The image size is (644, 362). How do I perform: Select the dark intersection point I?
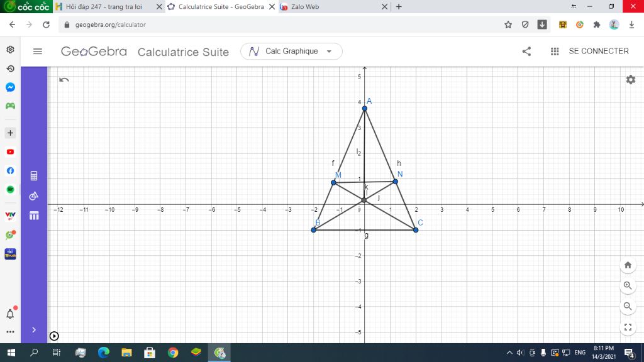point(364,200)
